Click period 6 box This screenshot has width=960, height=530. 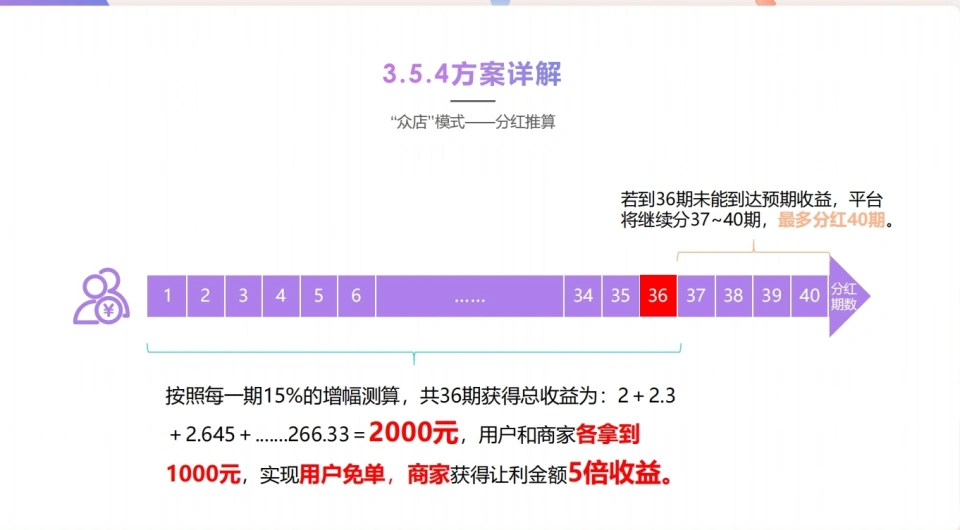click(x=356, y=296)
